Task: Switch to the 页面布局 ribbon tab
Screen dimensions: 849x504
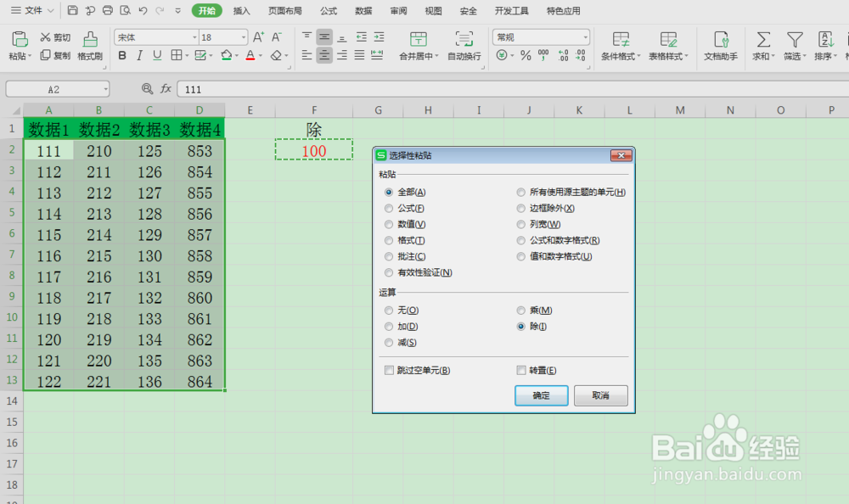Action: click(x=285, y=11)
